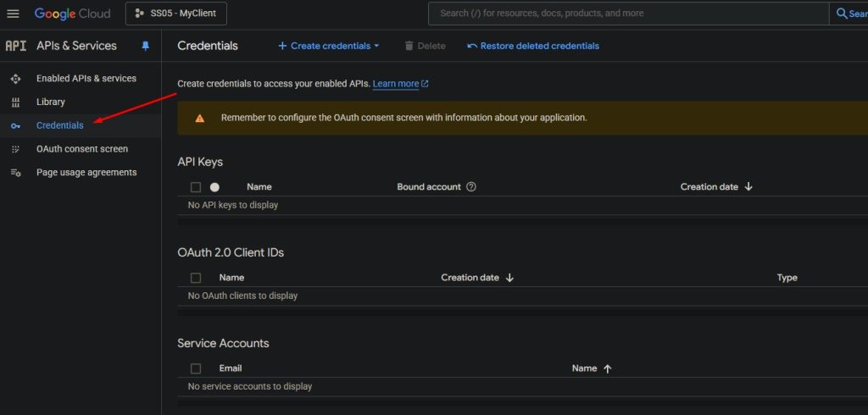Pin the APIs & Services panel

[145, 46]
